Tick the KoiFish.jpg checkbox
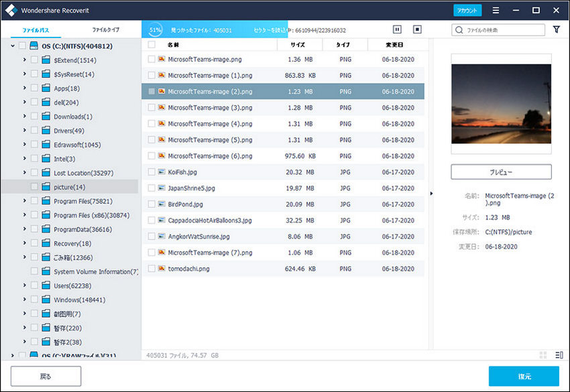570x392 pixels. click(152, 172)
